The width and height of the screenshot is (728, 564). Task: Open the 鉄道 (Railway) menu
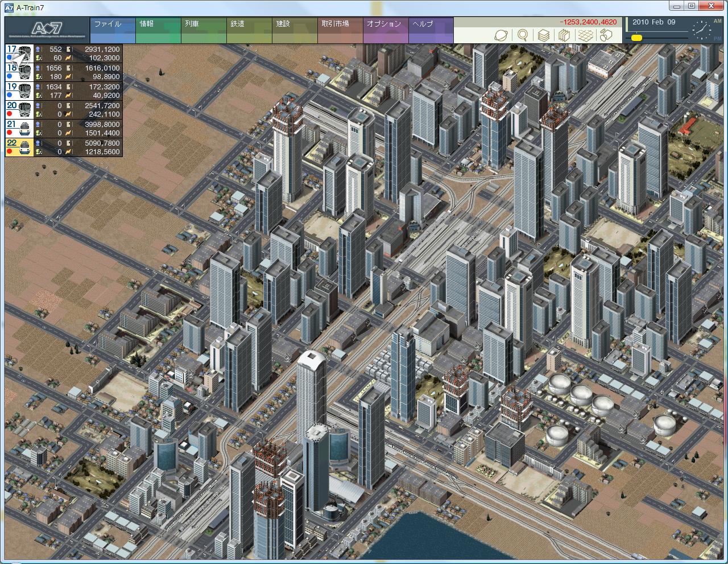[249, 30]
